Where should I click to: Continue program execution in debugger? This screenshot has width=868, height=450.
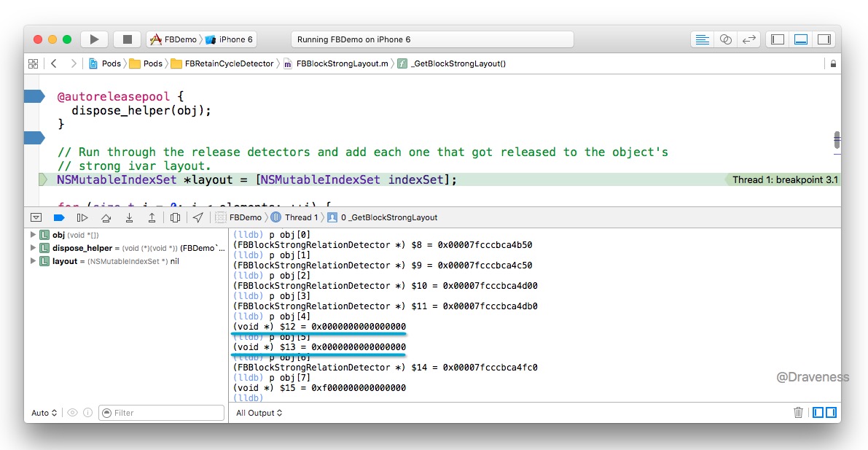tap(82, 217)
